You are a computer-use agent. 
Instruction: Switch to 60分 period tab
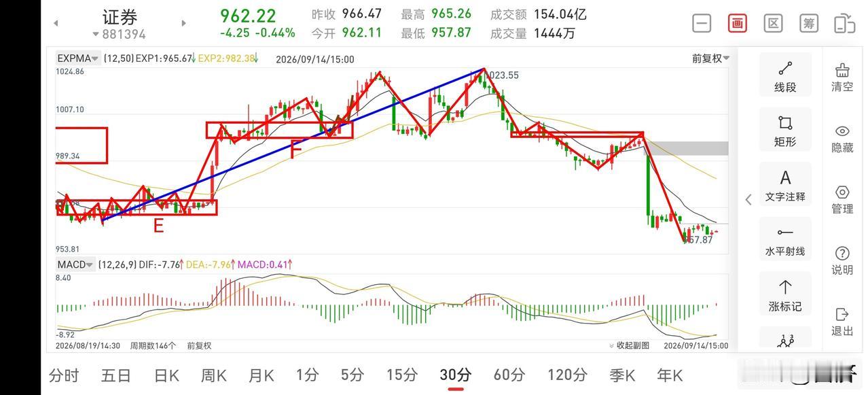pyautogui.click(x=509, y=375)
